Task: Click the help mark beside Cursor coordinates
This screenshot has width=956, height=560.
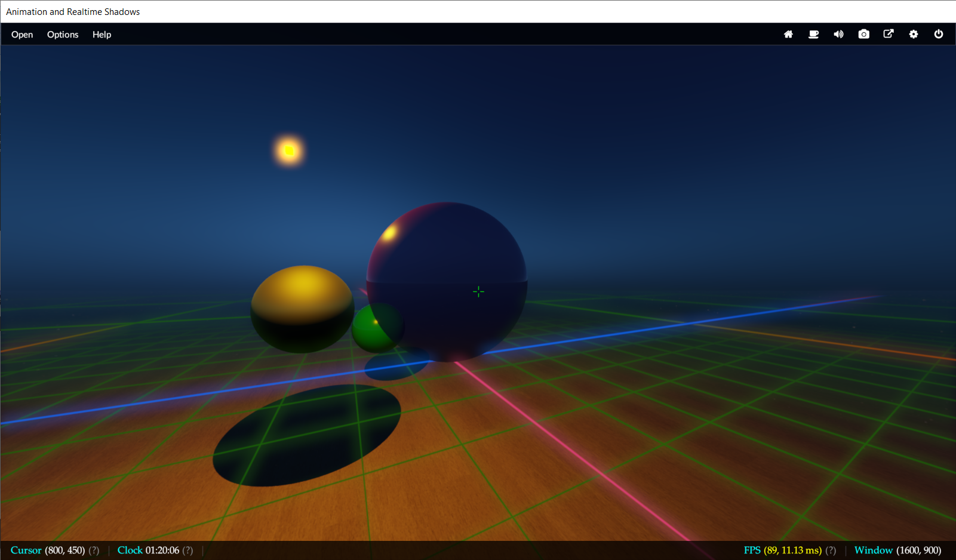Action: coord(94,550)
